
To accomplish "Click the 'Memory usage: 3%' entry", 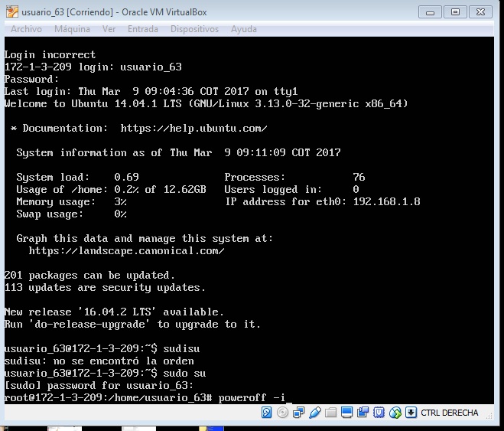I will (71, 201).
